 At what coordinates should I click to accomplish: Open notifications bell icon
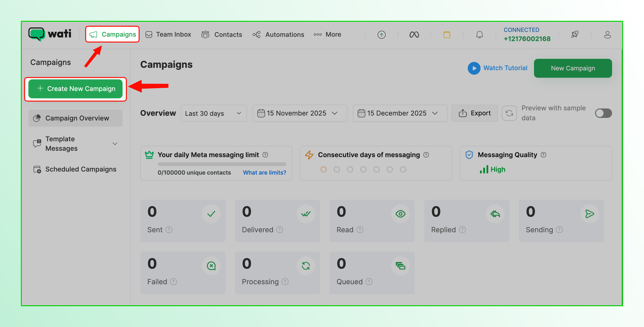point(479,35)
